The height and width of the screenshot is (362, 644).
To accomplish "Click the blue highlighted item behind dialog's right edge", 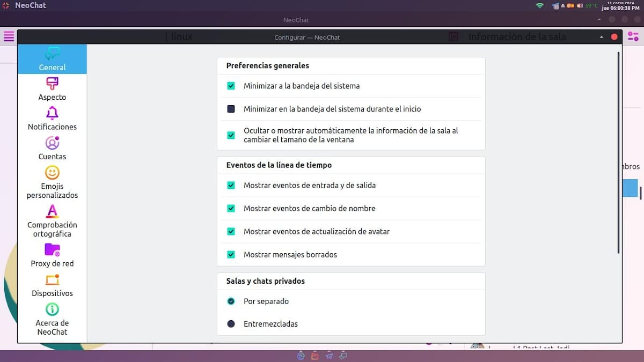I will [630, 188].
